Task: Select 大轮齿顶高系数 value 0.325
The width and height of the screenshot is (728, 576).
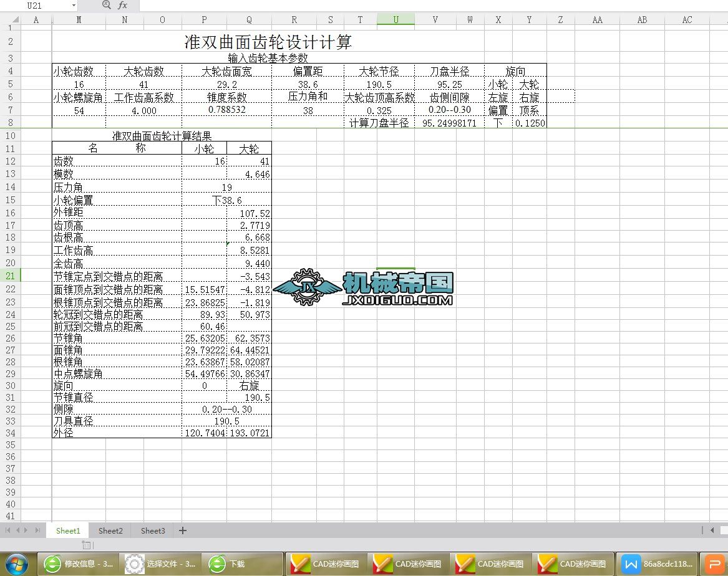Action: point(379,110)
